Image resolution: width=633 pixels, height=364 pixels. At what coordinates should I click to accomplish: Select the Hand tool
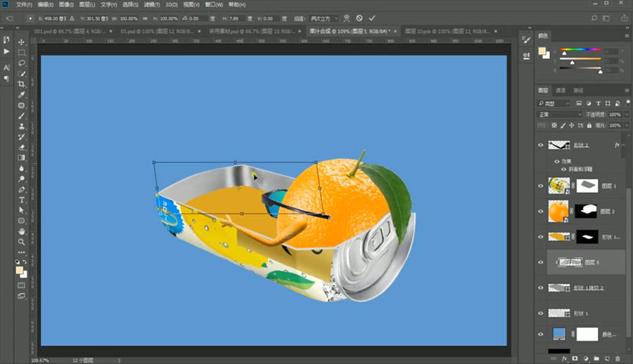click(x=21, y=230)
